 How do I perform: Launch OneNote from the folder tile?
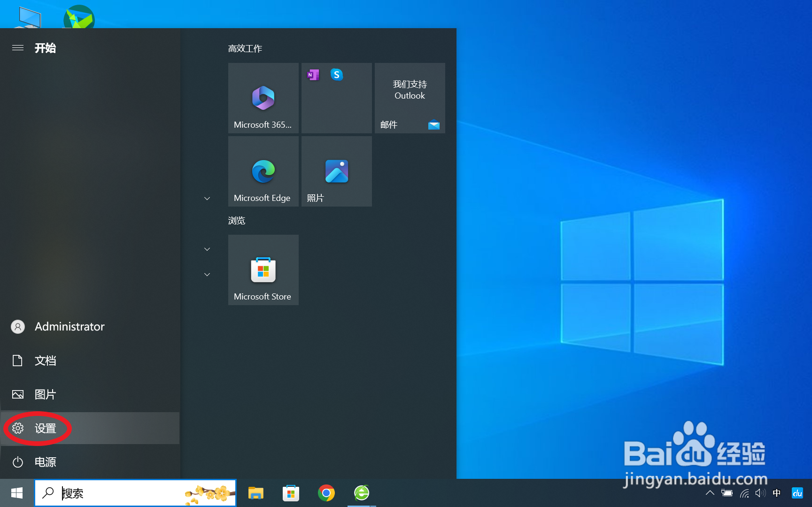point(313,75)
